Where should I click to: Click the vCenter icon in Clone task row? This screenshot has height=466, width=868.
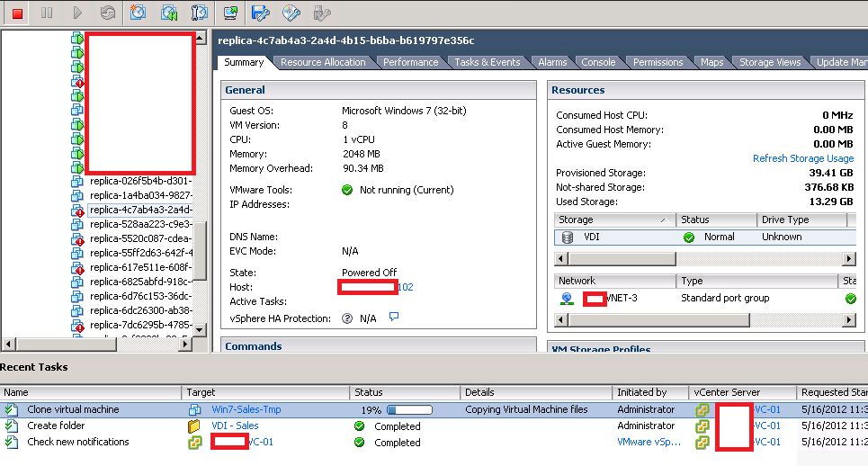[x=702, y=410]
